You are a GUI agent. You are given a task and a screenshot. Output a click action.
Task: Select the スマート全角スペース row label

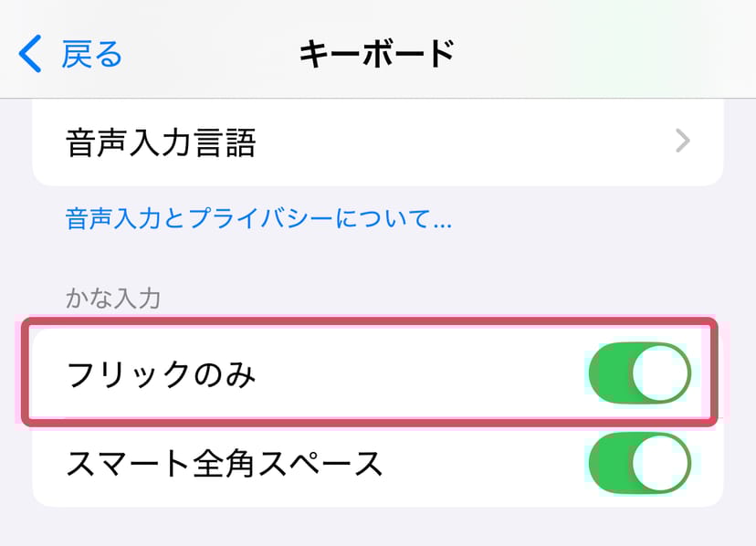tap(225, 464)
